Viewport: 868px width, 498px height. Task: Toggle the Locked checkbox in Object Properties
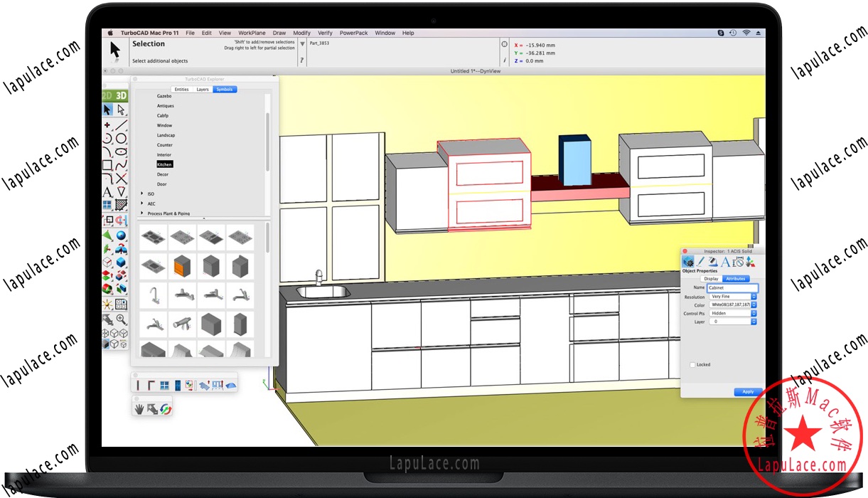(x=692, y=364)
